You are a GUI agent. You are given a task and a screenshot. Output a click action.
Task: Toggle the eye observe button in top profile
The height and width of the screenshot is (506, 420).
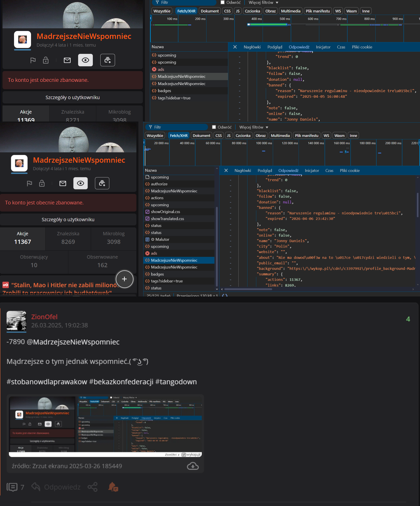click(x=85, y=60)
